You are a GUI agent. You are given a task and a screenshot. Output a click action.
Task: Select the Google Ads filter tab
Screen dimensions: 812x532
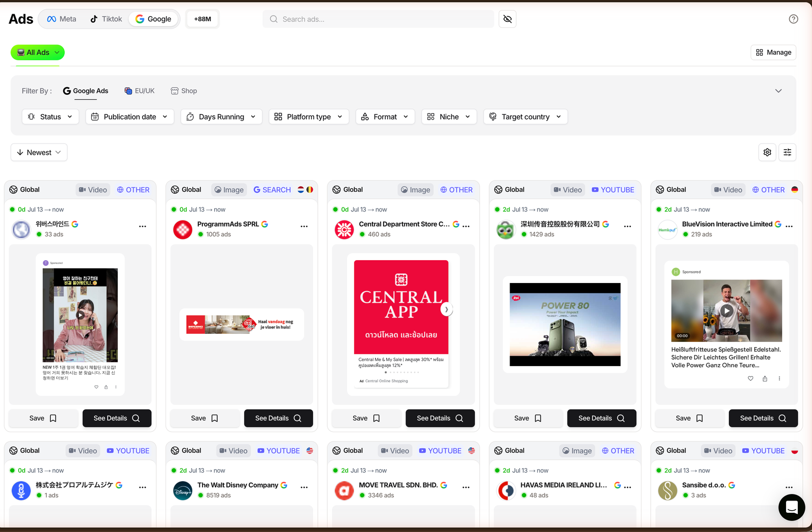[x=85, y=91]
